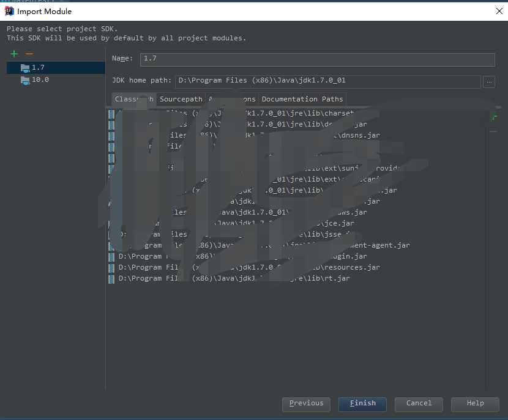Switch to the Classpath tab
The height and width of the screenshot is (420, 508).
[x=134, y=99]
